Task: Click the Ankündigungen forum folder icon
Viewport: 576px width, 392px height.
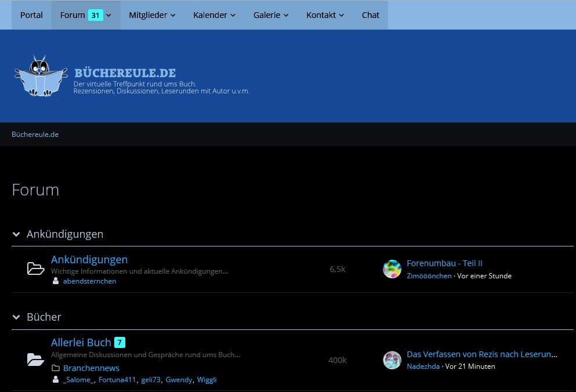Action: [36, 268]
